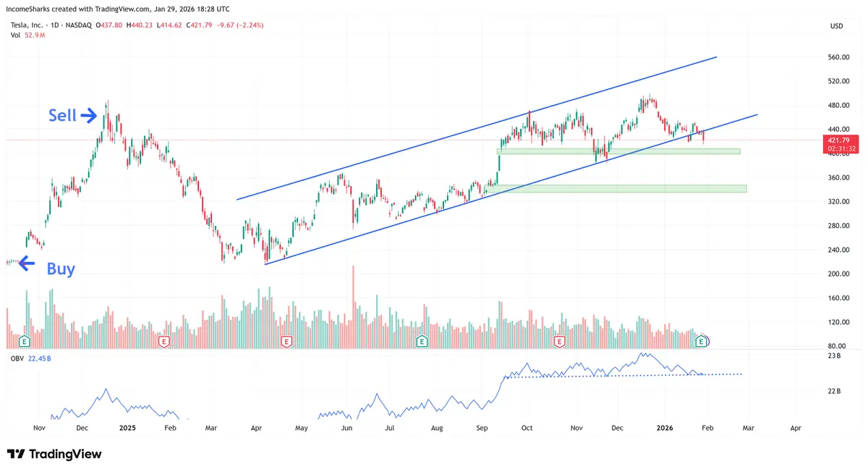Click the TradingView logo
Image resolution: width=868 pixels, height=472 pixels.
[54, 454]
